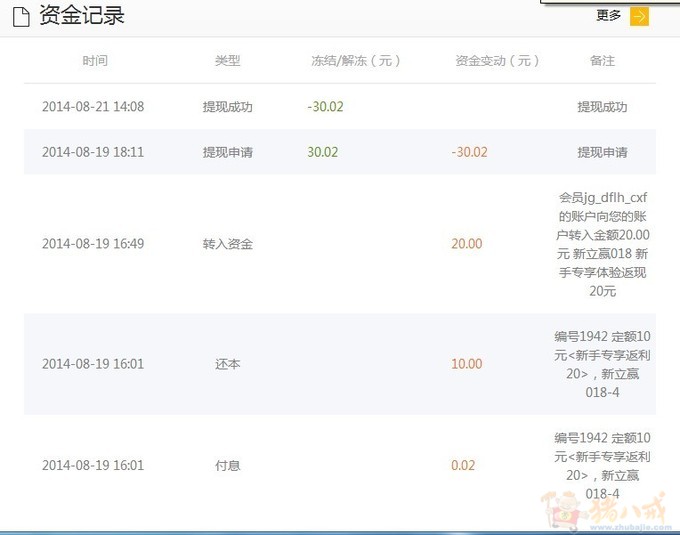Click the 资金记录 heading
Screen dimensions: 680x535
[82, 15]
